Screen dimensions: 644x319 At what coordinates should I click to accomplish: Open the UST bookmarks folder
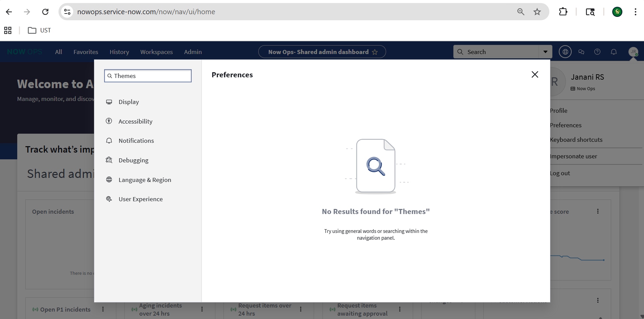(39, 30)
